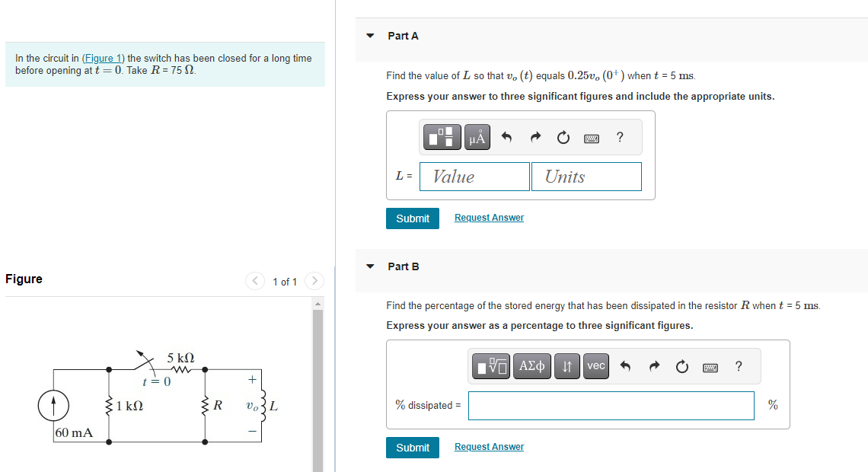Click the redo icon in Part A toolbar
The height and width of the screenshot is (472, 868).
click(535, 137)
